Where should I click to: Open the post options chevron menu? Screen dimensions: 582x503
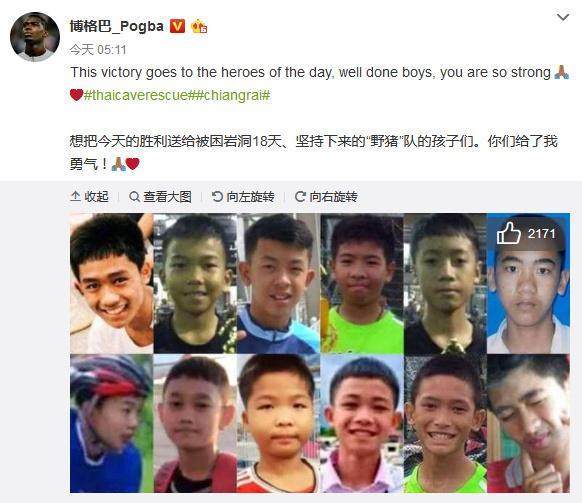point(563,17)
